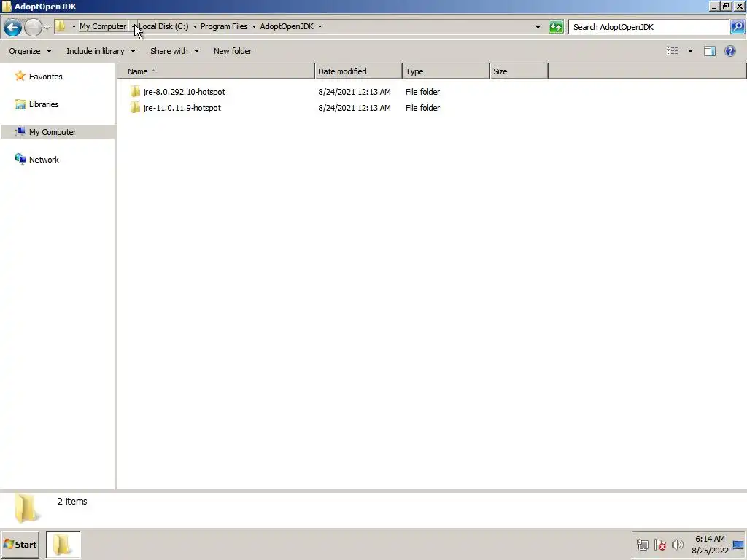This screenshot has width=747, height=560.
Task: Open the Organize menu
Action: click(x=30, y=51)
